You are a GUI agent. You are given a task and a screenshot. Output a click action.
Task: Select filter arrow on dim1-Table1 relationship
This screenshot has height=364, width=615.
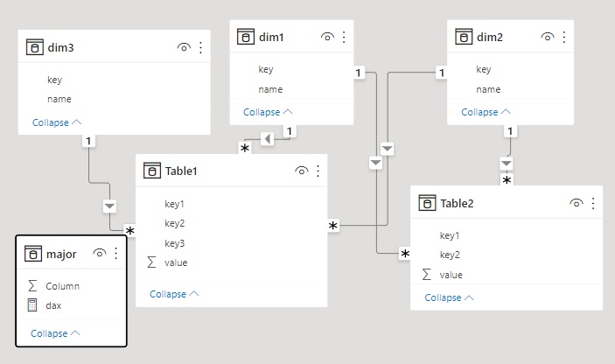pos(267,138)
